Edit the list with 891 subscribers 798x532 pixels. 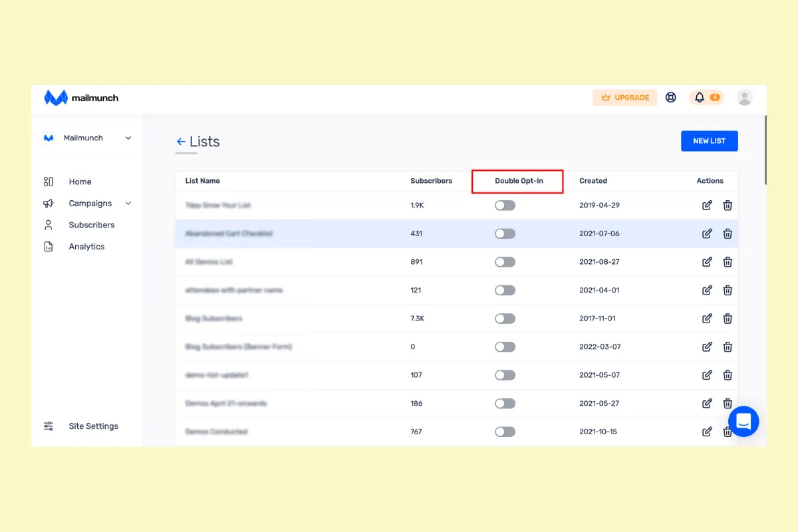tap(707, 262)
